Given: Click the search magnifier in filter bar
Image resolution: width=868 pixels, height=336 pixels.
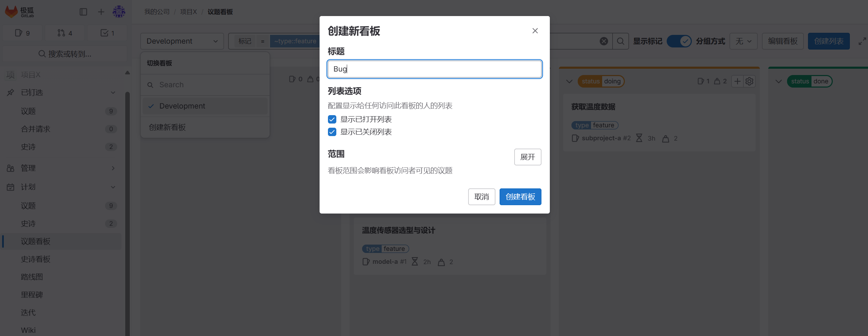Looking at the screenshot, I should 621,41.
